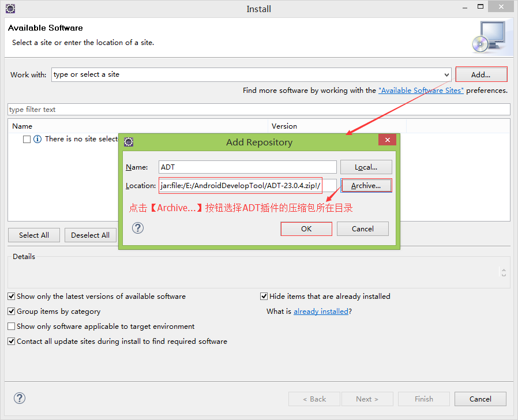The height and width of the screenshot is (420, 518).
Task: Open help icon at bottom of Install window
Action: point(20,398)
